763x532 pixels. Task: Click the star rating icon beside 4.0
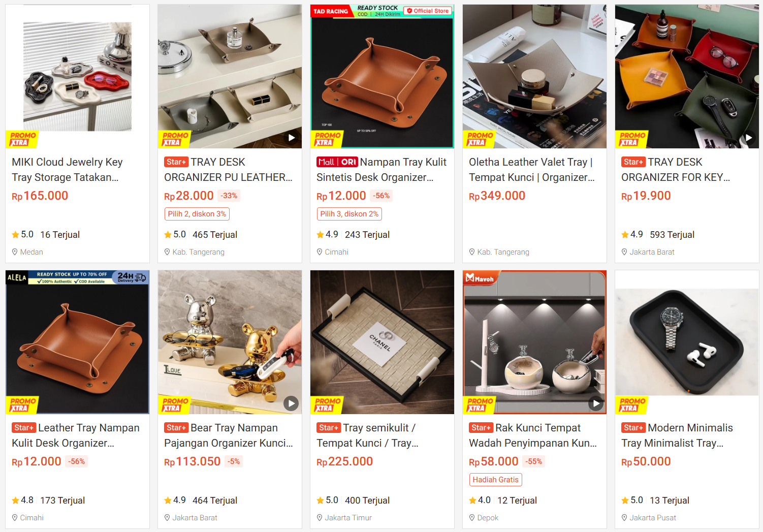(472, 500)
